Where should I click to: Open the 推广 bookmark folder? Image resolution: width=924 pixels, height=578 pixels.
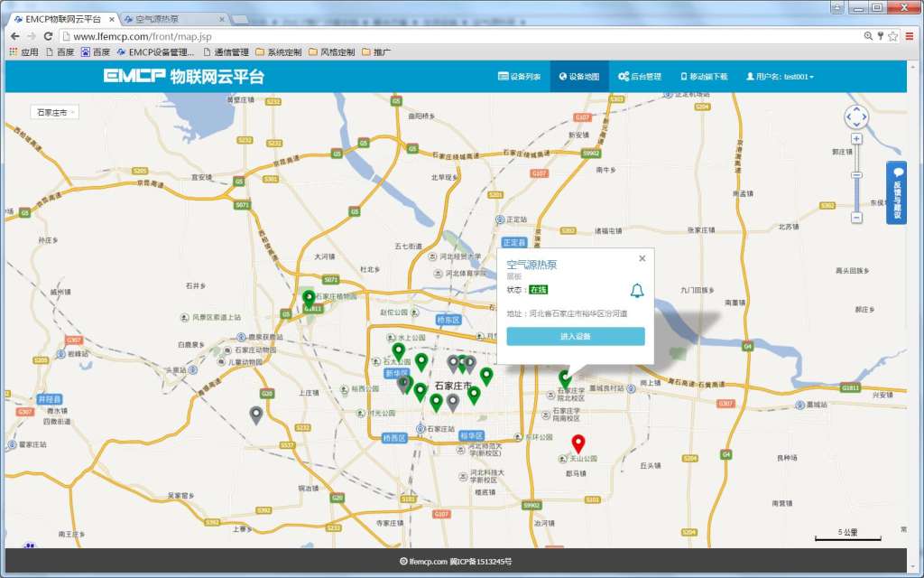(x=376, y=51)
